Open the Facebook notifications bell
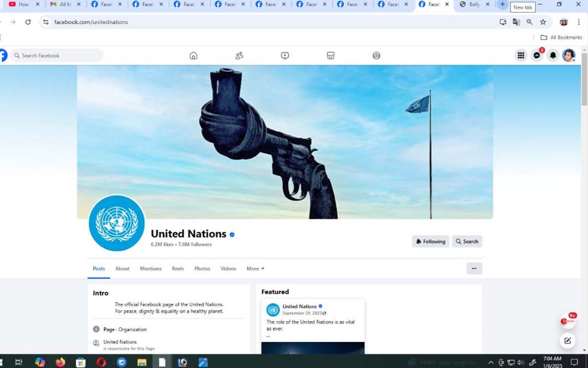This screenshot has width=588, height=368. tap(553, 55)
